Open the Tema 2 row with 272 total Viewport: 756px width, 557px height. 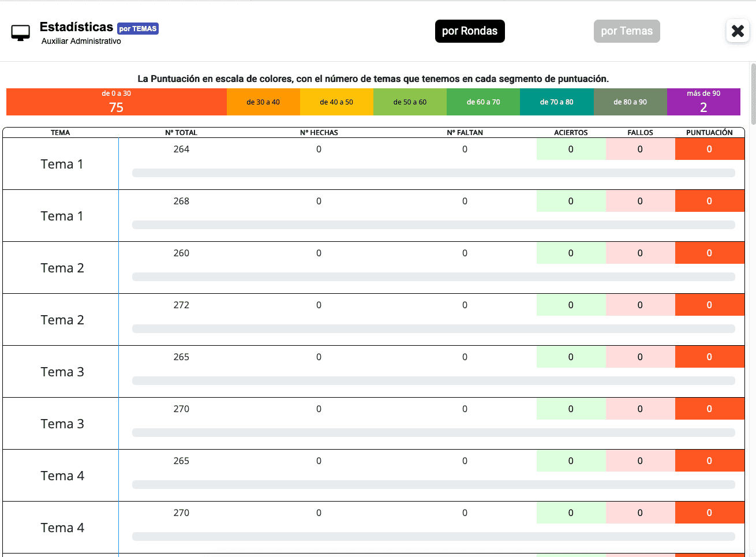[62, 320]
